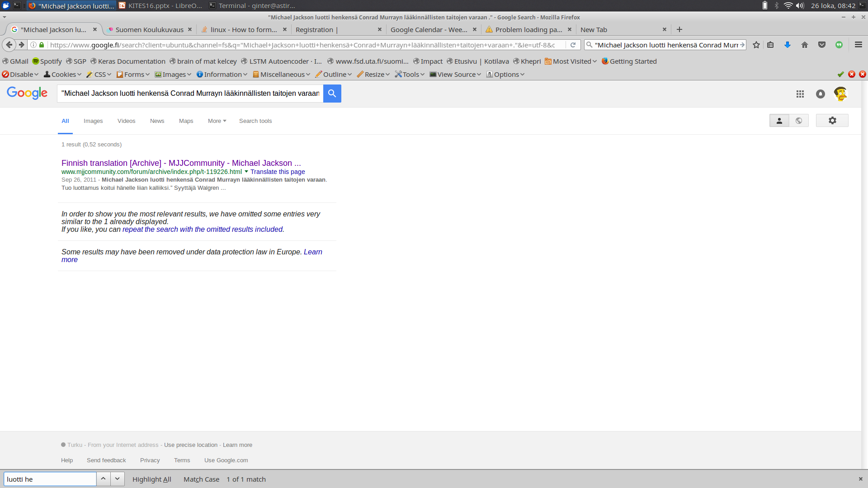Viewport: 868px width, 488px height.
Task: Open the Google account avatar
Action: click(x=840, y=94)
